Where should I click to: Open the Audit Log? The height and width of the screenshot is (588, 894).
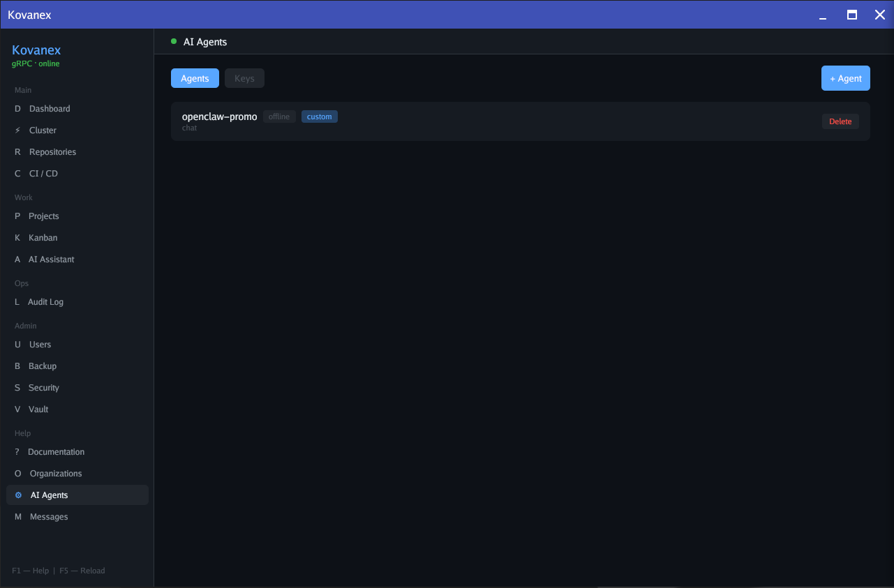tap(46, 301)
